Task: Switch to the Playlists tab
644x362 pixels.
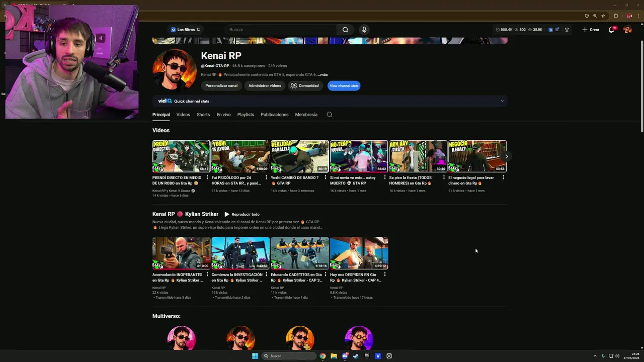Action: (246, 115)
